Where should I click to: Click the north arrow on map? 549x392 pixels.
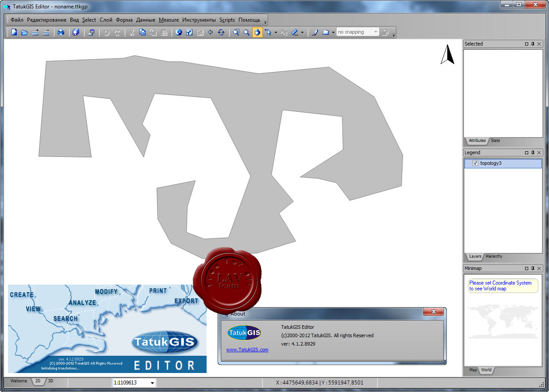coord(447,54)
